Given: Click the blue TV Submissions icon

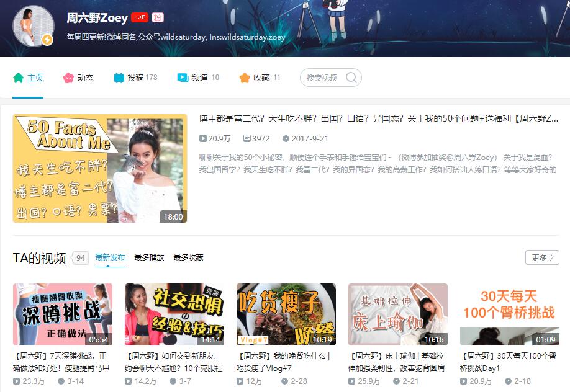Looking at the screenshot, I should [x=119, y=78].
